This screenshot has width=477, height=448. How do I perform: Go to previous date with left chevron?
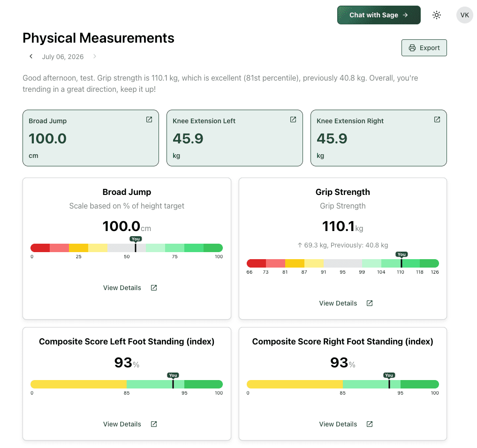pos(31,56)
